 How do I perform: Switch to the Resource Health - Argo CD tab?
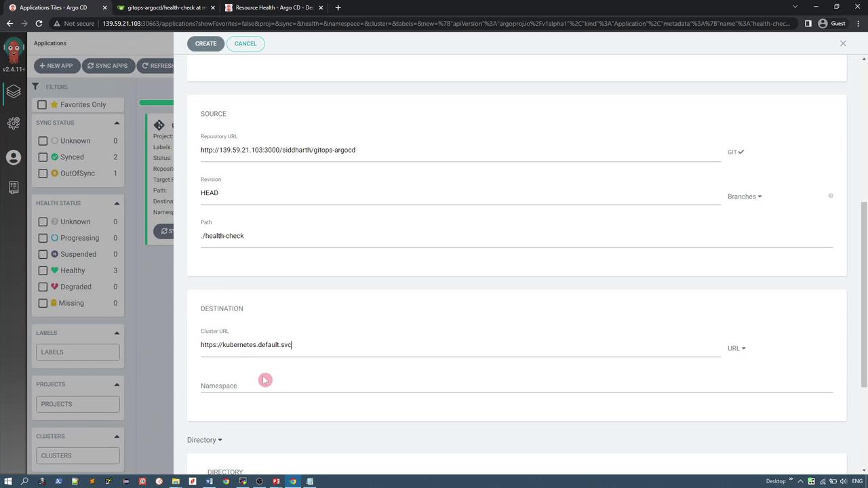point(275,7)
